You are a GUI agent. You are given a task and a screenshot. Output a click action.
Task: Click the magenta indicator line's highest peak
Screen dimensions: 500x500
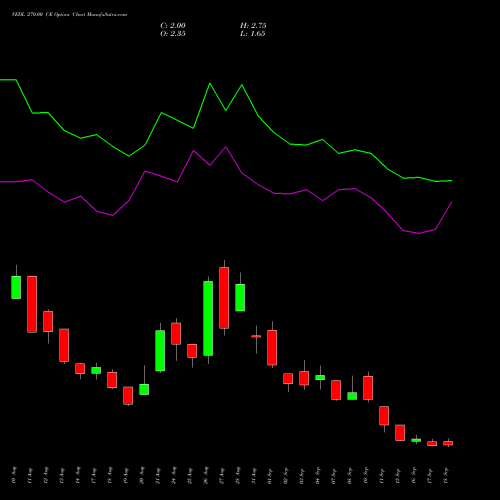click(226, 147)
